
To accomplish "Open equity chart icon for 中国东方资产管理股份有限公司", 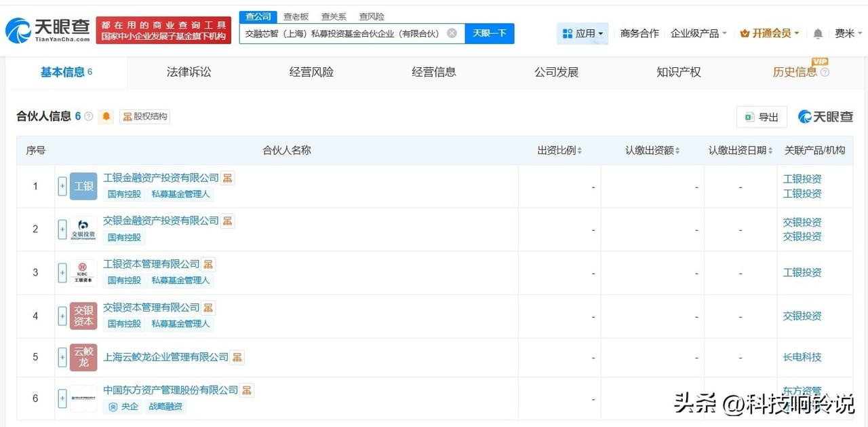I will coord(247,390).
